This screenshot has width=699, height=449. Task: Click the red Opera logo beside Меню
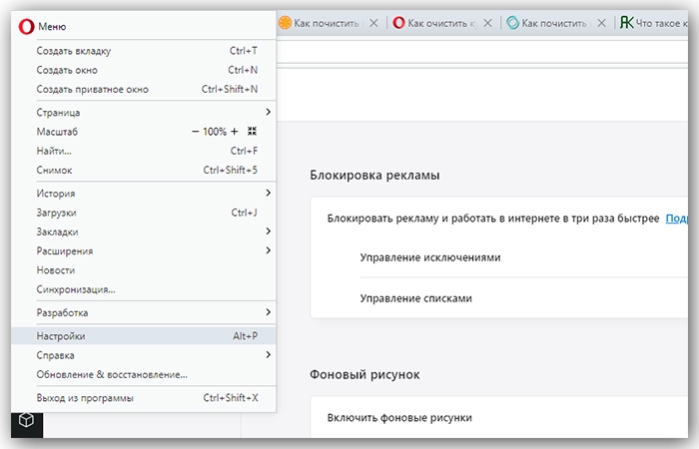click(26, 27)
